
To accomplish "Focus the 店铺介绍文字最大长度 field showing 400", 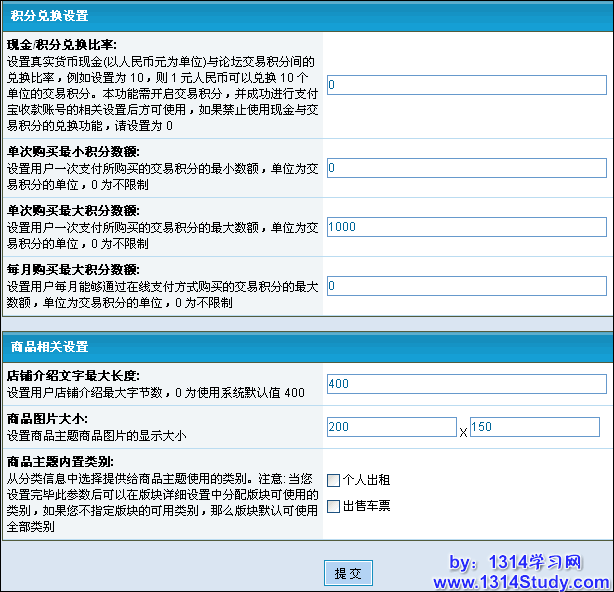I will click(466, 384).
